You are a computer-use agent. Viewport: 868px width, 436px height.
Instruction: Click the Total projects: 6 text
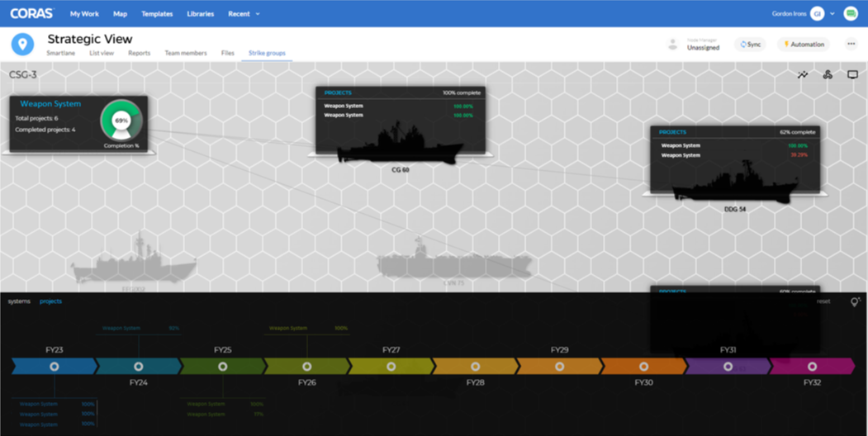point(36,118)
